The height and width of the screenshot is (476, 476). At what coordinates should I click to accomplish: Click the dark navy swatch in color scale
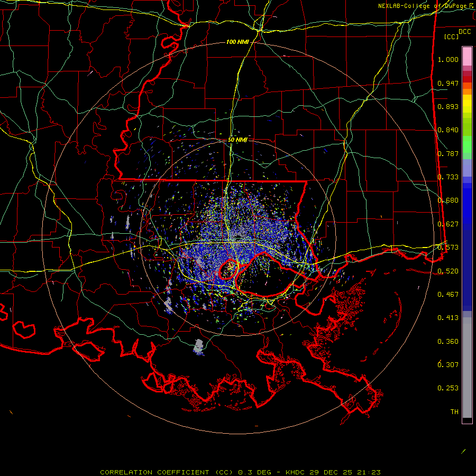[467, 267]
